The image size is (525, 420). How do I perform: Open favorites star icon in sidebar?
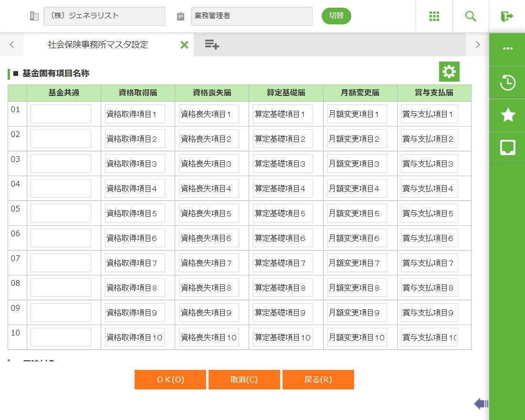tap(507, 115)
